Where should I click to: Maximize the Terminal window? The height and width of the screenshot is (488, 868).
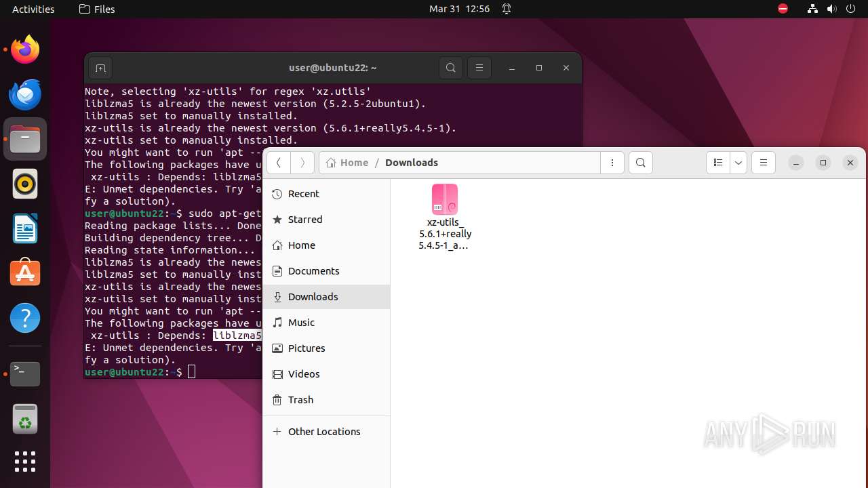[539, 68]
